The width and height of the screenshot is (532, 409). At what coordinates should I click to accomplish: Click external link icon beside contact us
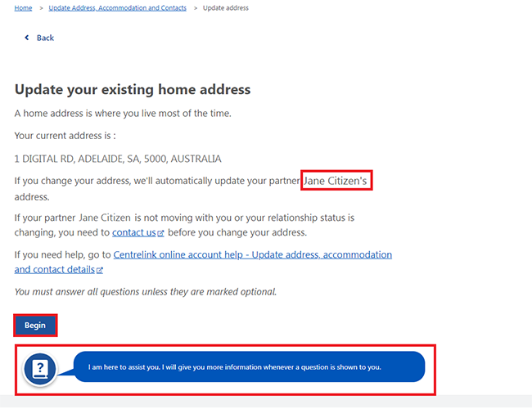pyautogui.click(x=160, y=233)
